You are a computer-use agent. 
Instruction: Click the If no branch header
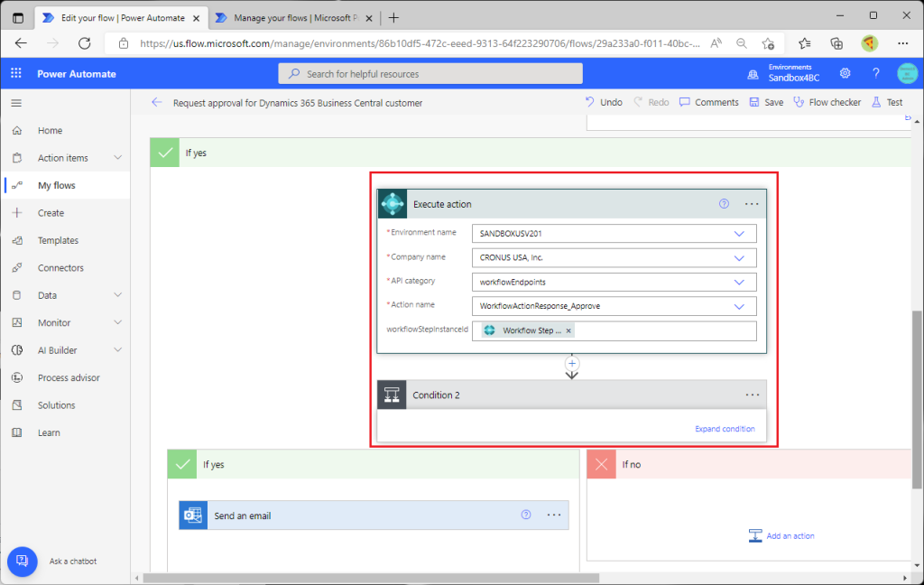(749, 464)
